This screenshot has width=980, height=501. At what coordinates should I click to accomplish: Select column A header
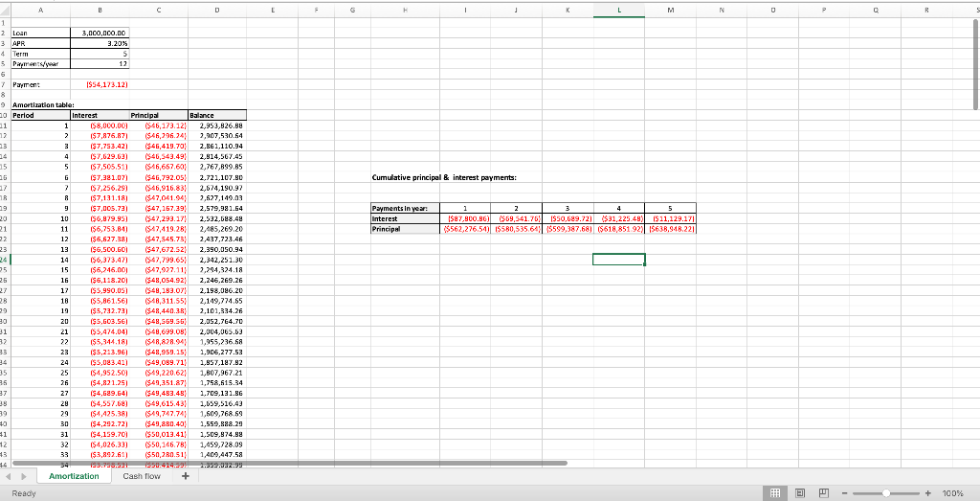[x=41, y=10]
